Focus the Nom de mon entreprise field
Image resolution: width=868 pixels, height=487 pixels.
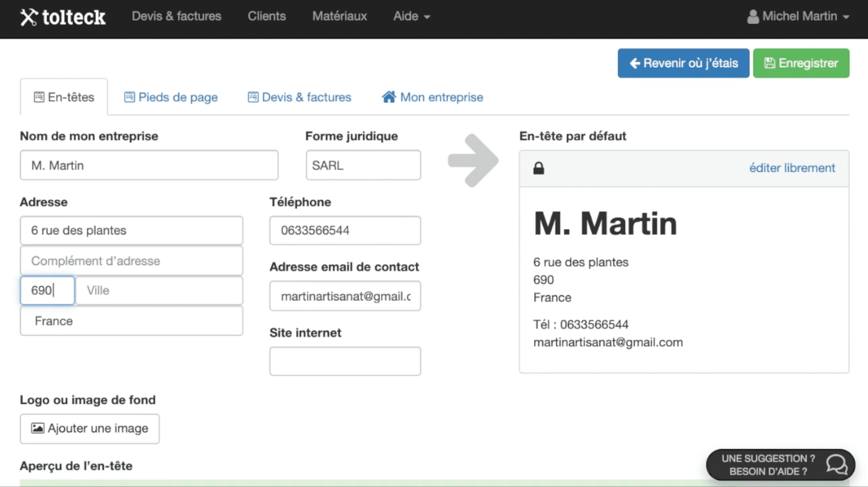(149, 165)
